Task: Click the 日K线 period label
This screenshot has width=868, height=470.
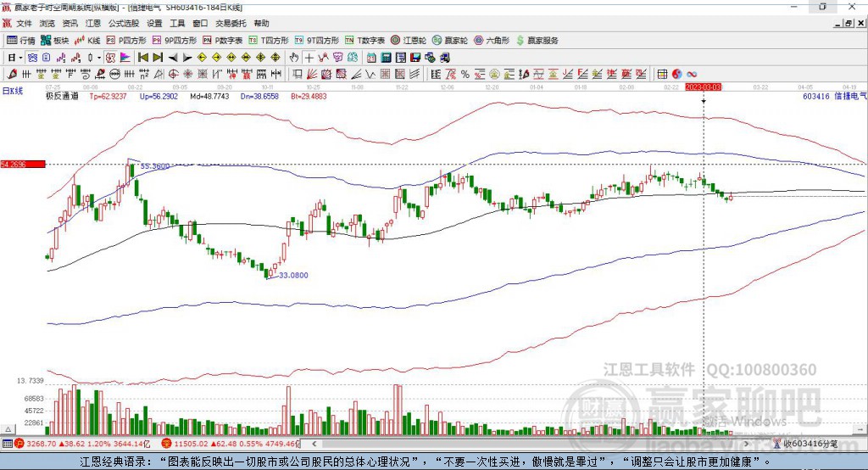Action: pyautogui.click(x=13, y=91)
